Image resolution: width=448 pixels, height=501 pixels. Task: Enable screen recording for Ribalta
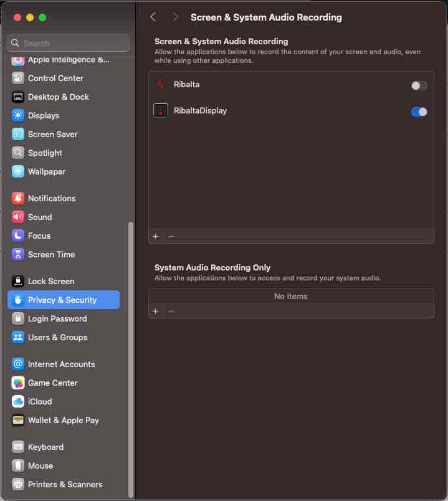click(x=419, y=85)
